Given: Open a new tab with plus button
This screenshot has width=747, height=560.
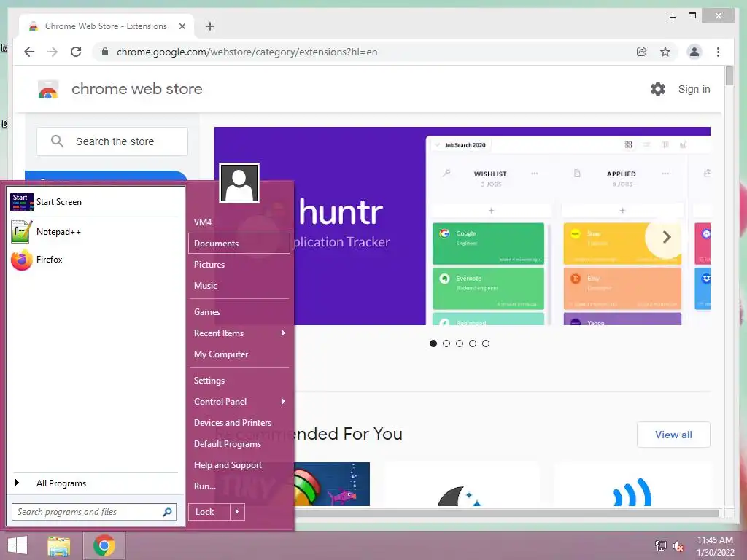Looking at the screenshot, I should click(210, 26).
